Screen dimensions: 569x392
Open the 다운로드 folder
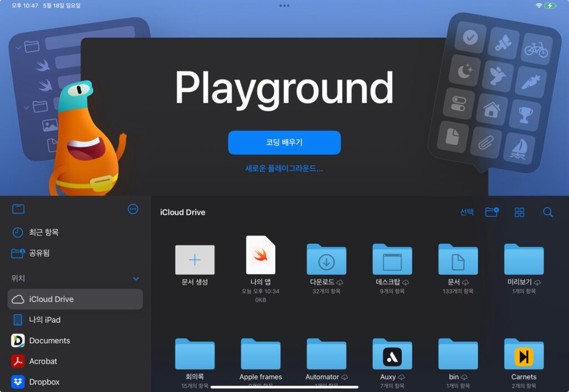tap(326, 259)
